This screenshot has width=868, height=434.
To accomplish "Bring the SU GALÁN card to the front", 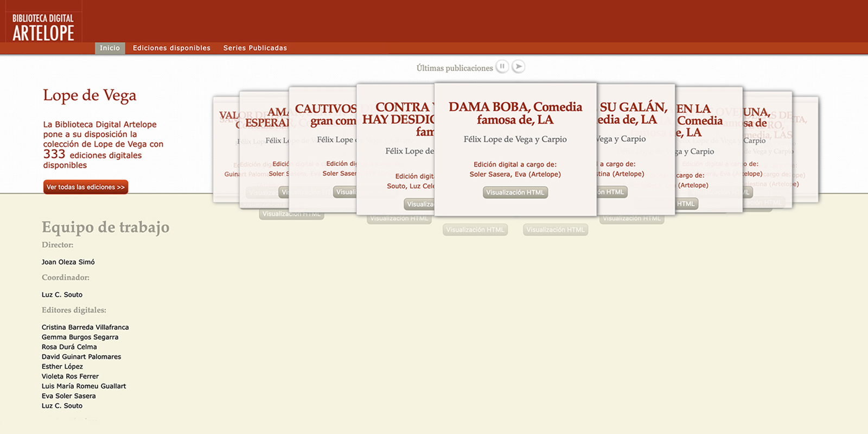I will click(636, 149).
